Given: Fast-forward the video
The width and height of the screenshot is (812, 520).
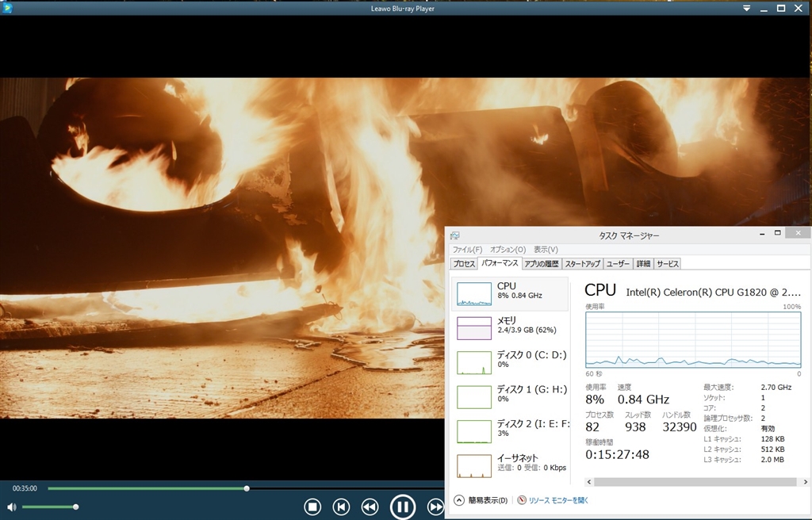Looking at the screenshot, I should click(435, 507).
